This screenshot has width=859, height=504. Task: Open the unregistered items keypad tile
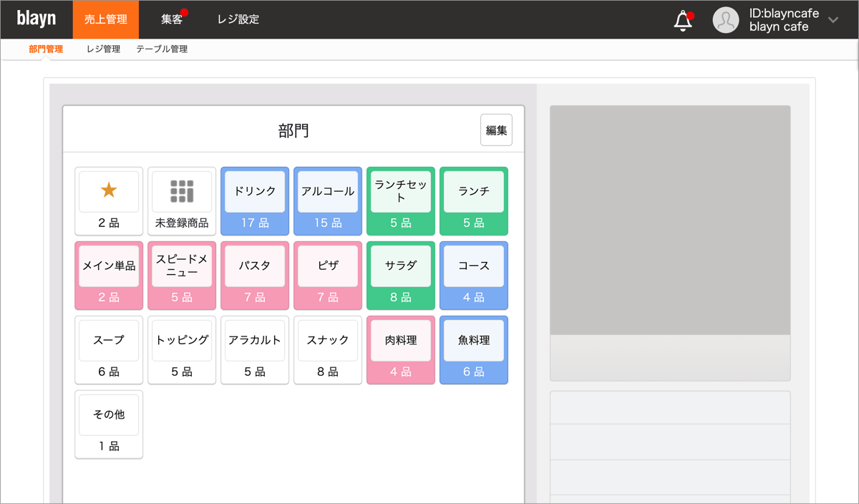pos(182,200)
